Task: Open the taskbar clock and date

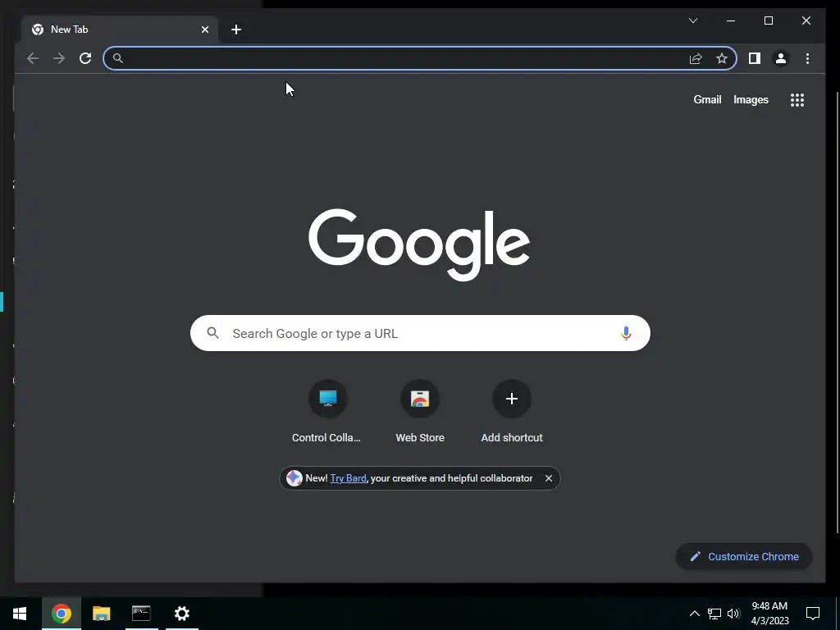Action: click(769, 614)
